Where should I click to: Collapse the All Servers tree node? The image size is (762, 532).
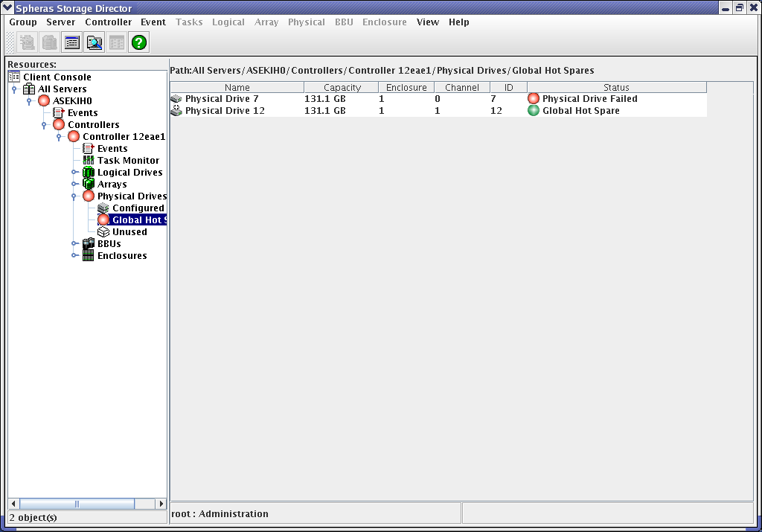14,89
